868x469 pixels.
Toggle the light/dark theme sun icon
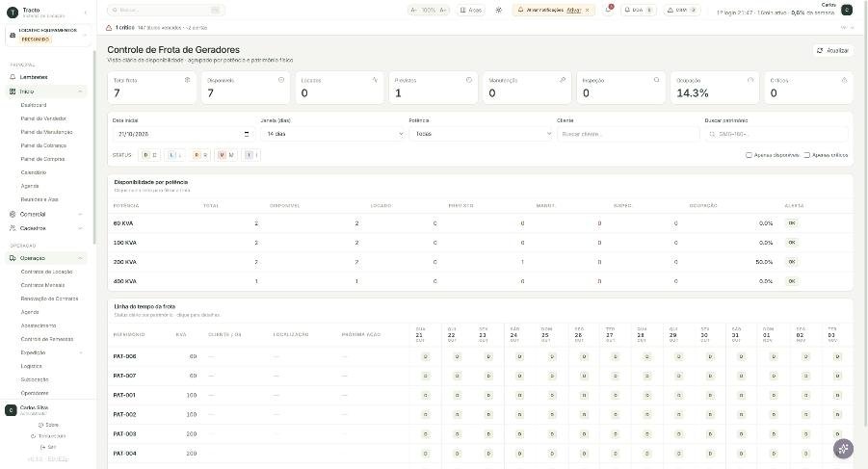tap(499, 10)
